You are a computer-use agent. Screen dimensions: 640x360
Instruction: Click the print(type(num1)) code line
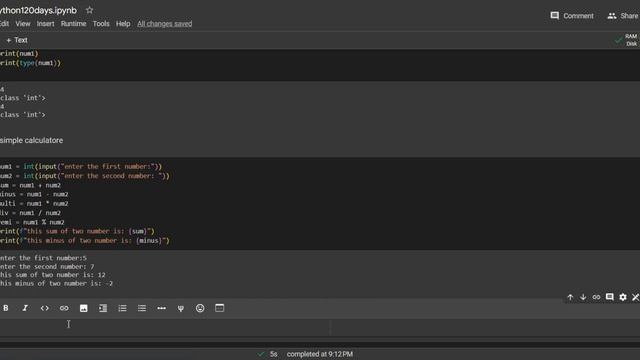(30, 63)
